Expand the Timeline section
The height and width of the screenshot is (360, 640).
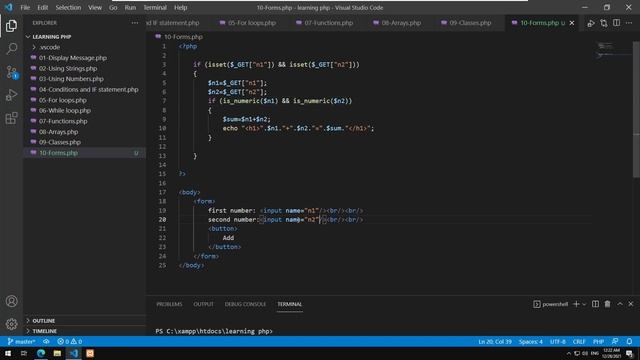pos(84,331)
